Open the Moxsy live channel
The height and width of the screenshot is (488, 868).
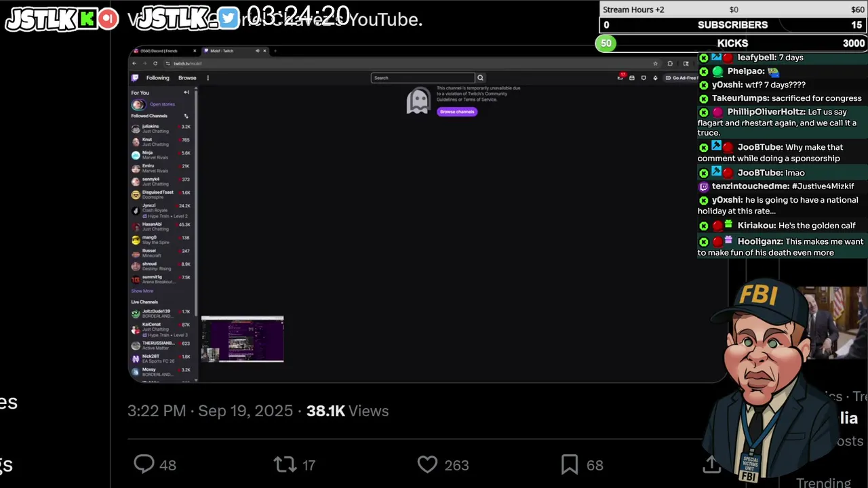click(x=161, y=371)
